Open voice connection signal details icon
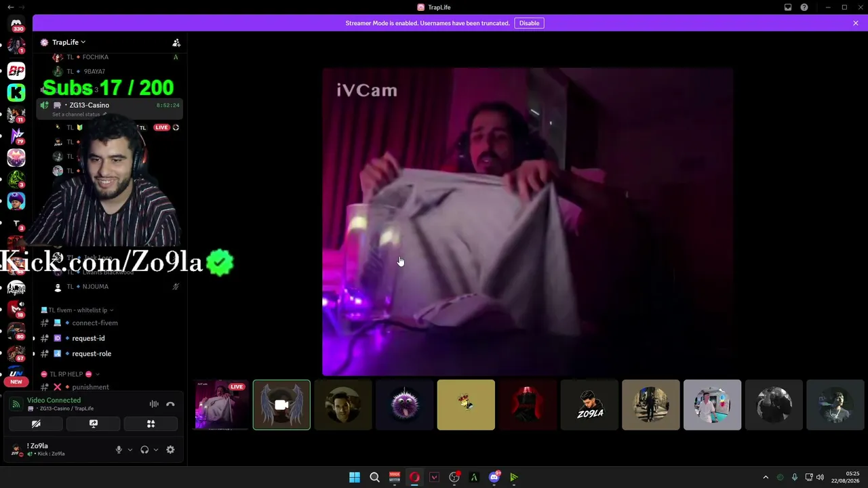The width and height of the screenshot is (868, 488). 16,404
